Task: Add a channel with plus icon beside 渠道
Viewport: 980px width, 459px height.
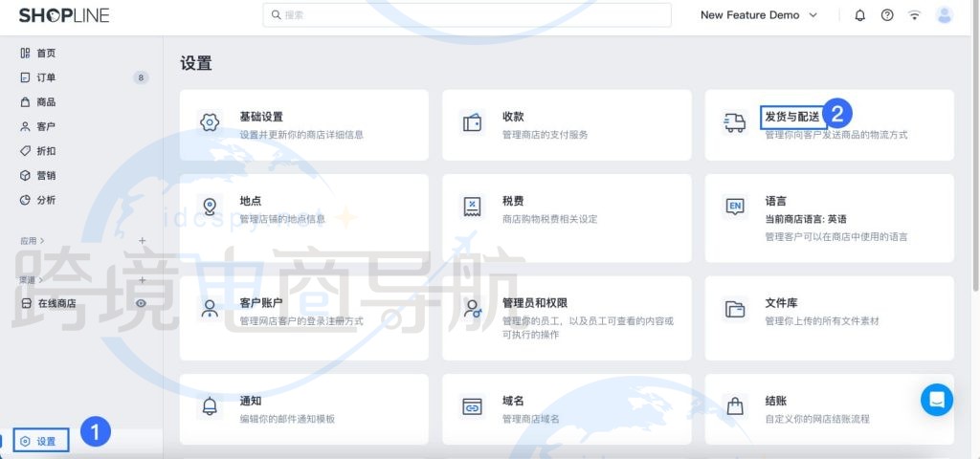Action: coord(143,280)
